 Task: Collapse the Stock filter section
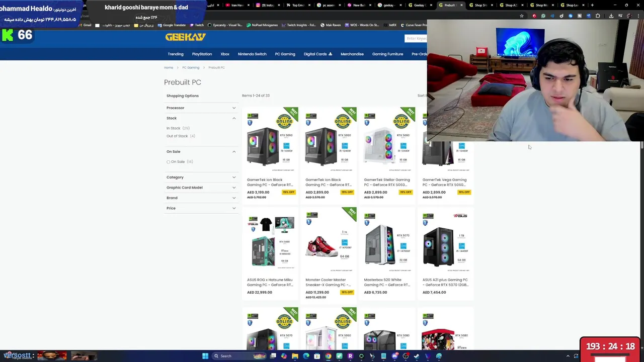coord(201,118)
